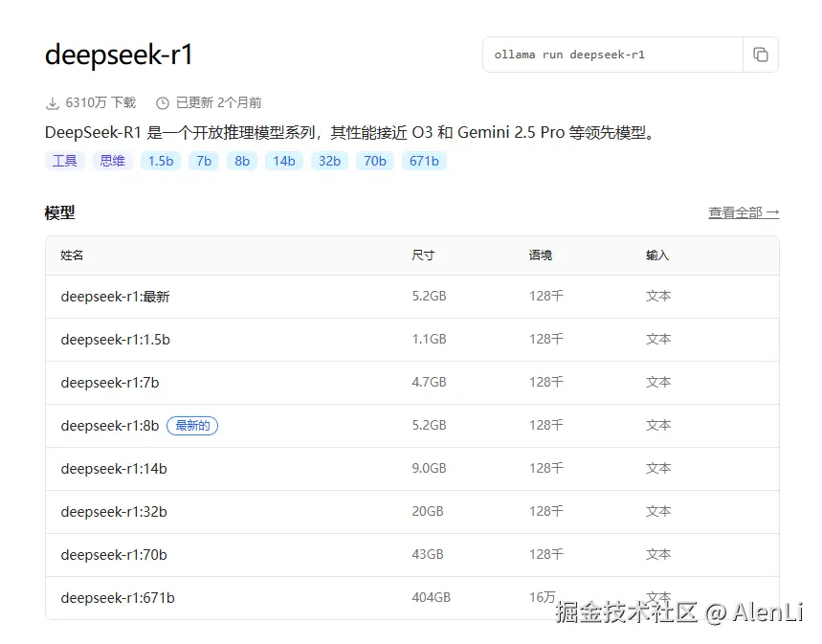Open deepseek-r1:1.5b model row
Screen dimensions: 822x644
412,340
